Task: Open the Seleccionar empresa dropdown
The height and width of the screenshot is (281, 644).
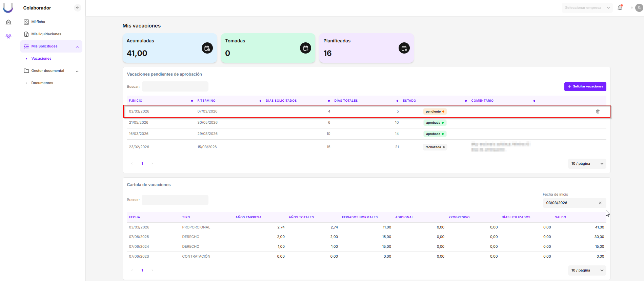Action: click(x=587, y=8)
